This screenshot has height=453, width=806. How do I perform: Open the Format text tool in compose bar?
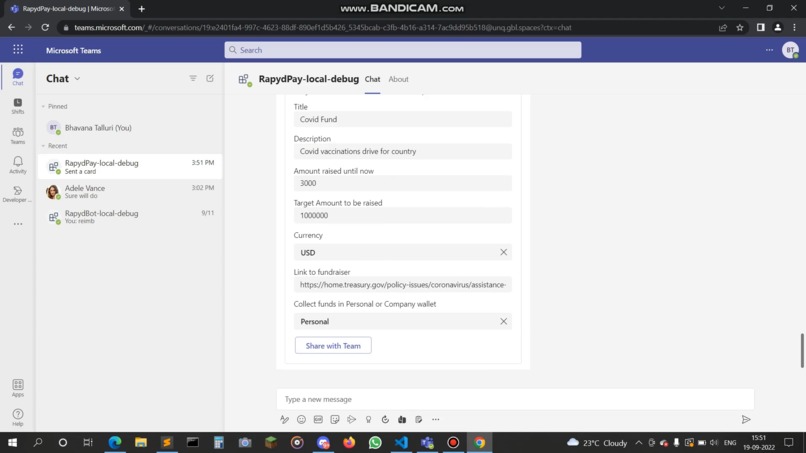(x=284, y=419)
